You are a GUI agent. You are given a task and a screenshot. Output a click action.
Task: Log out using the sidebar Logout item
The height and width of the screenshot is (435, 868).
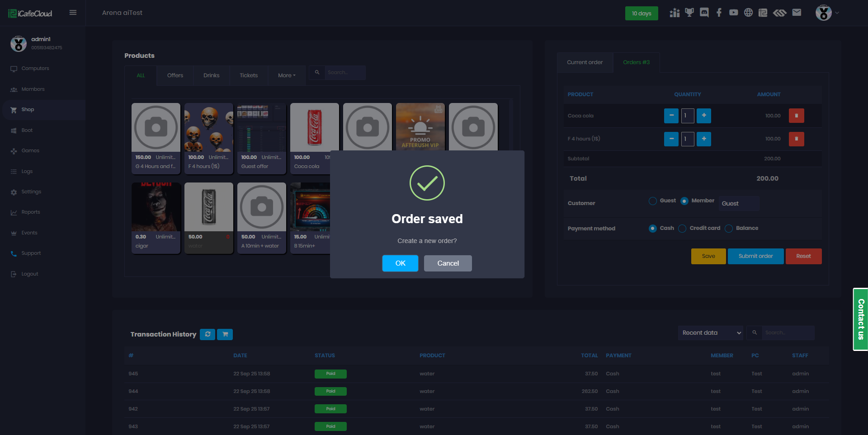pos(30,274)
